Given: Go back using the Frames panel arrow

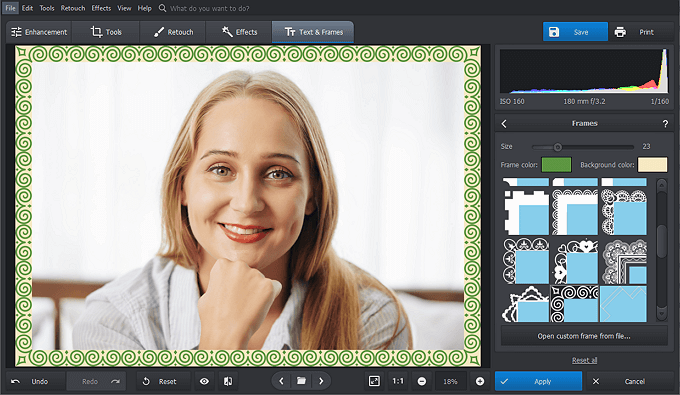Looking at the screenshot, I should pyautogui.click(x=504, y=124).
